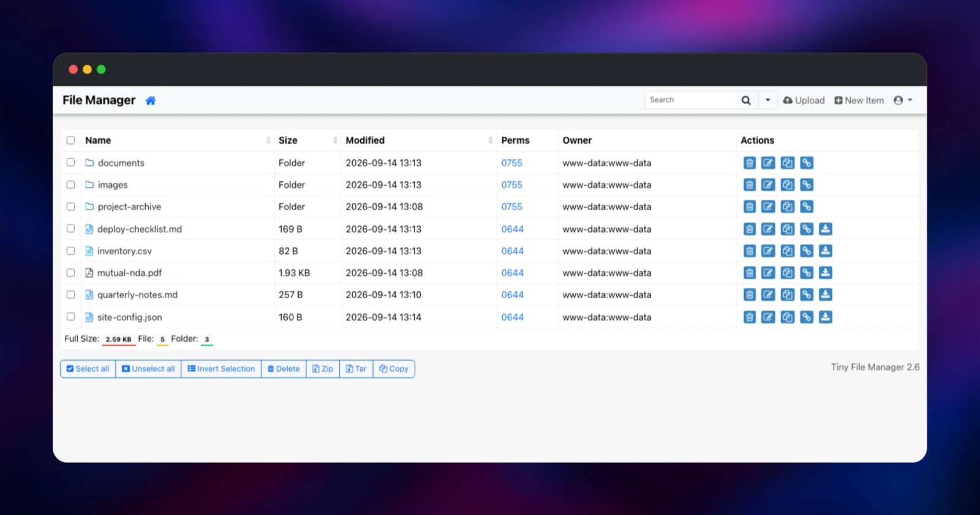
Task: Go to the home directory icon
Action: pos(151,100)
